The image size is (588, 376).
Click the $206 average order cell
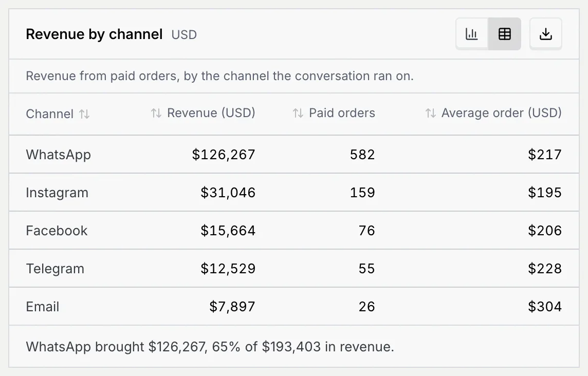544,231
